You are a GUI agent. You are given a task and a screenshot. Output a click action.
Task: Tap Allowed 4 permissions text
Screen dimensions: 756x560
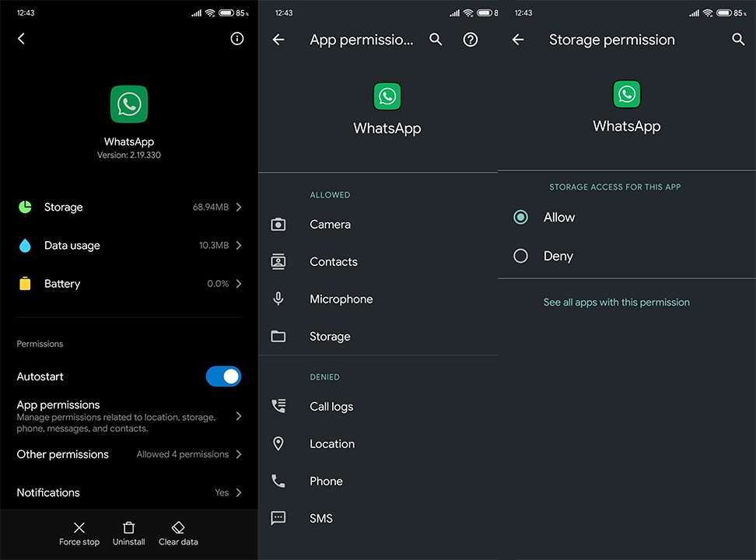coord(182,454)
